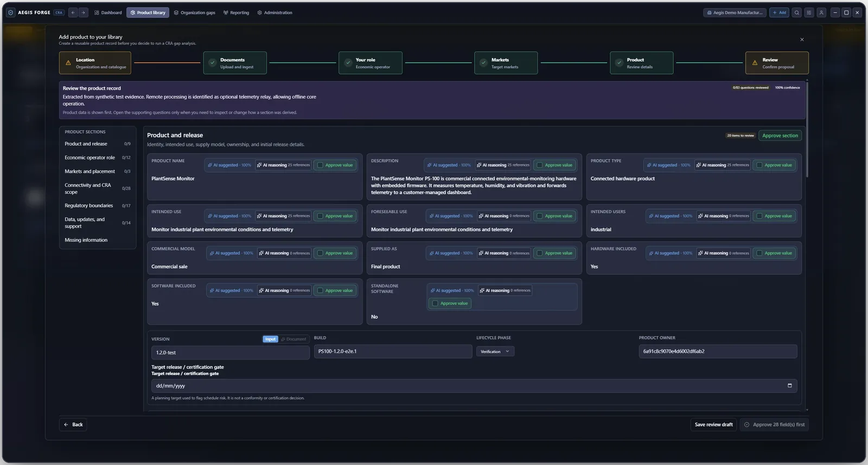This screenshot has width=868, height=465.
Task: Tick Approve value checkbox for Description
Action: (x=540, y=165)
